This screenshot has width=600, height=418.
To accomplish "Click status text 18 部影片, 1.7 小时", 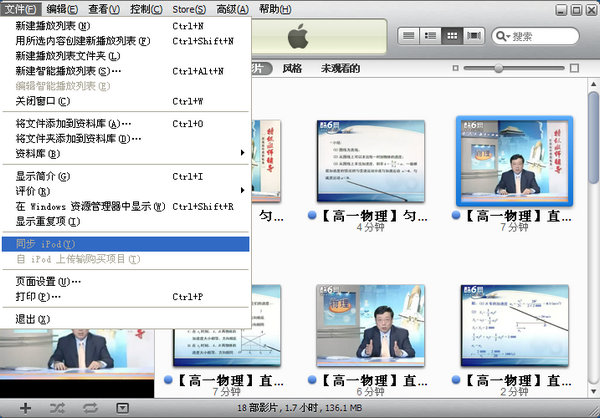I will [x=300, y=408].
